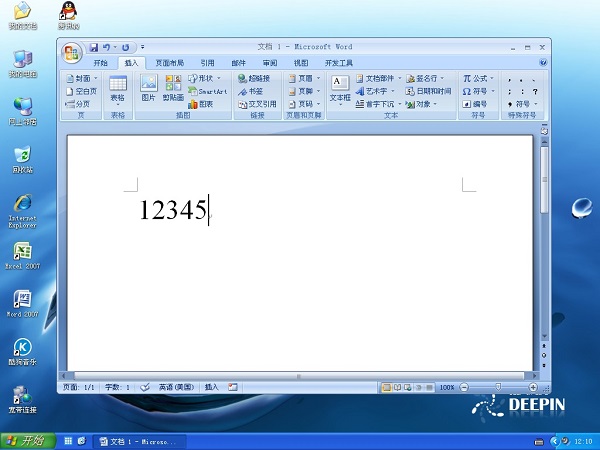Image resolution: width=600 pixels, height=450 pixels.
Task: Zoom out with the minus button
Action: pyautogui.click(x=464, y=387)
